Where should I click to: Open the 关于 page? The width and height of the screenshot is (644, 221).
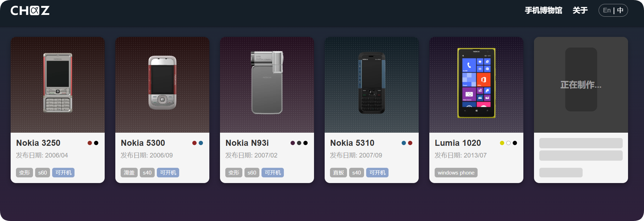580,11
